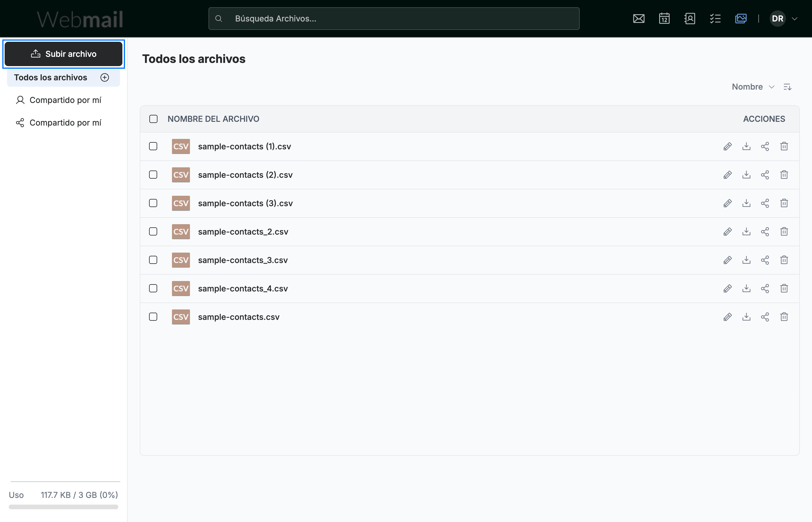Delete sample-contacts.csv
This screenshot has width=812, height=522.
click(x=784, y=317)
